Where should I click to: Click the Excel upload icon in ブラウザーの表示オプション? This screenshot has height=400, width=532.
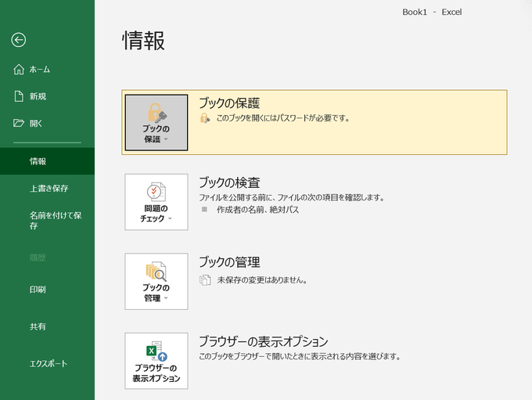tap(156, 351)
